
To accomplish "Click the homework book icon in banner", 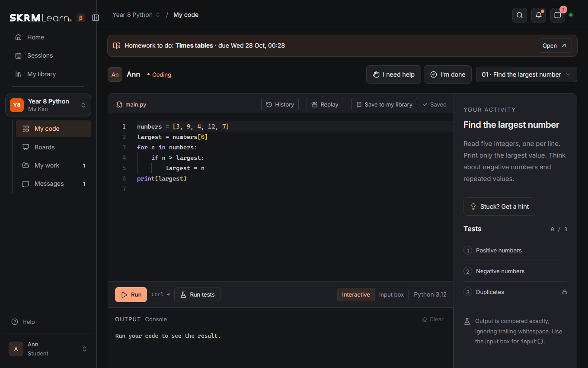I will coord(116,45).
